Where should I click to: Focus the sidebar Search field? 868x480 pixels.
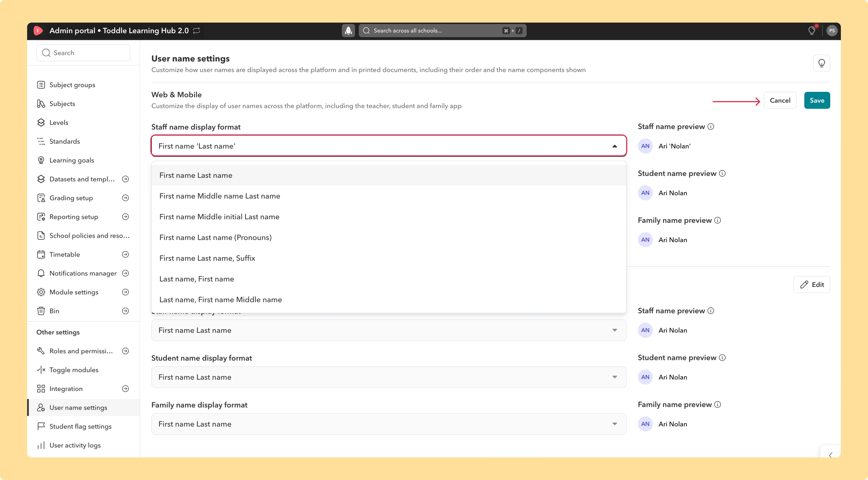point(83,53)
